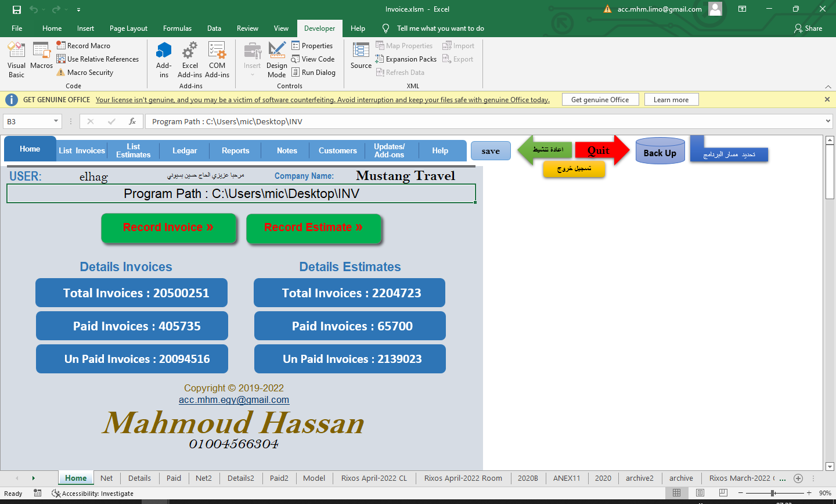Click the Macros icon
The image size is (836, 504).
coord(41,56)
